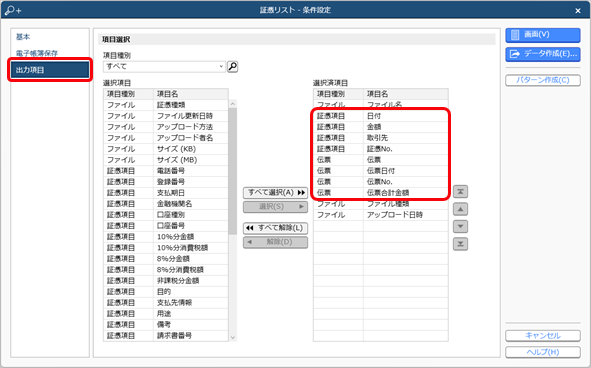The width and height of the screenshot is (591, 368).
Task: Click 項目名 column header in 選択項目 list
Action: 191,94
